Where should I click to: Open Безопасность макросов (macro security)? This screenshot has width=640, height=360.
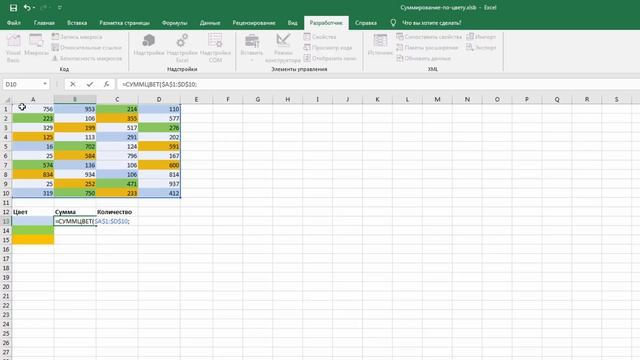click(x=87, y=58)
